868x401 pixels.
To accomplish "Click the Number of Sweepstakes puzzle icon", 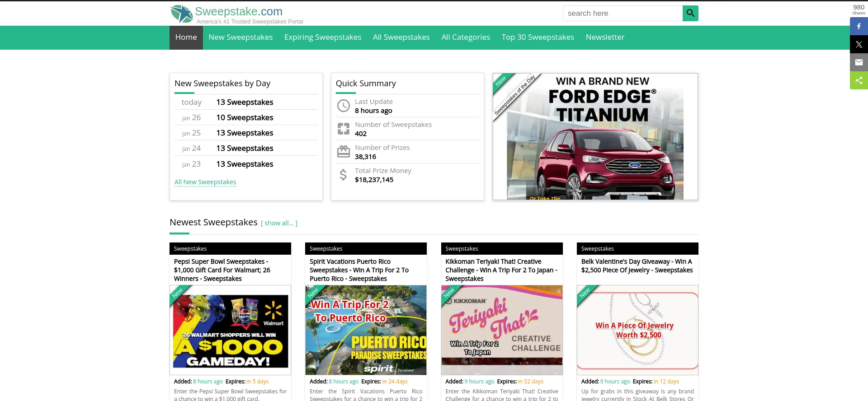I will click(x=344, y=129).
